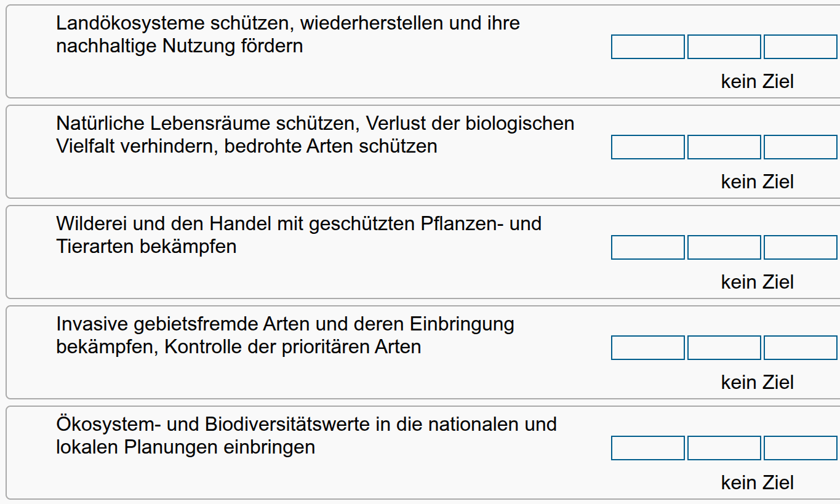This screenshot has height=504, width=840.
Task: Select first rating box for Landökosysteme schützen
Action: pos(648,47)
